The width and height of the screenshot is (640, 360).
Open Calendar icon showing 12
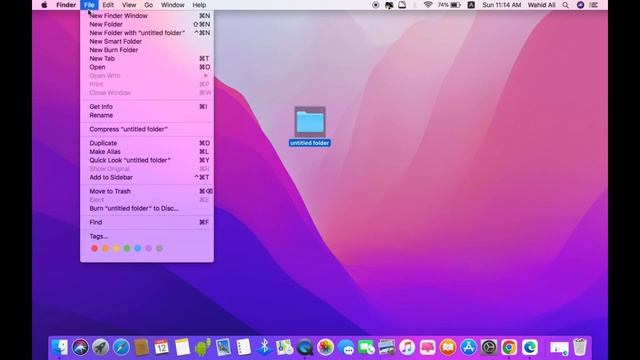162,347
